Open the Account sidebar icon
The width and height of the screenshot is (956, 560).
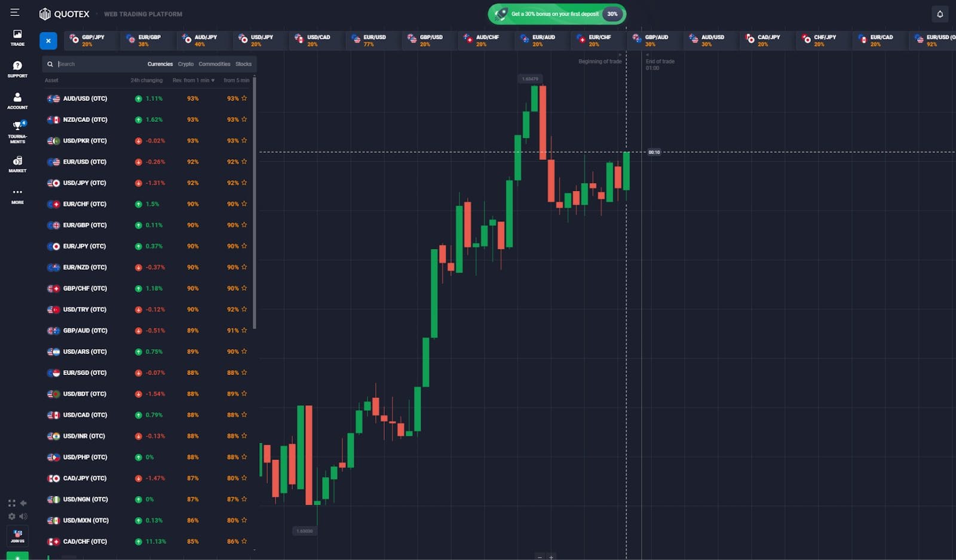pyautogui.click(x=17, y=100)
